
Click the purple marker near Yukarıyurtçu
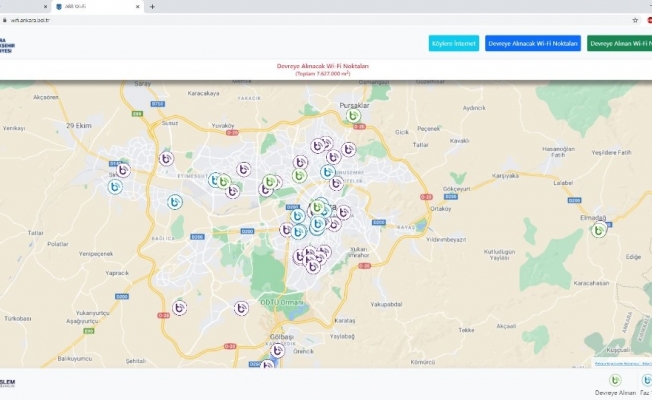point(179,307)
